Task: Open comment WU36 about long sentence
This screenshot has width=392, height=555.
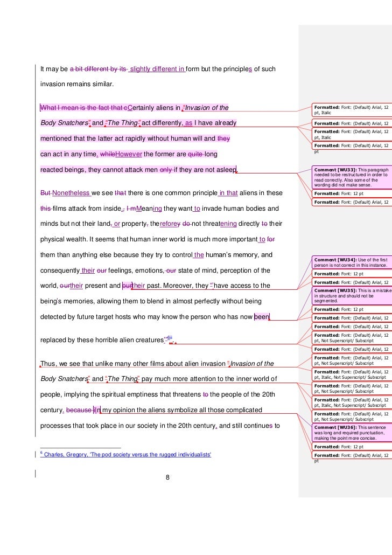Action: tap(351, 433)
